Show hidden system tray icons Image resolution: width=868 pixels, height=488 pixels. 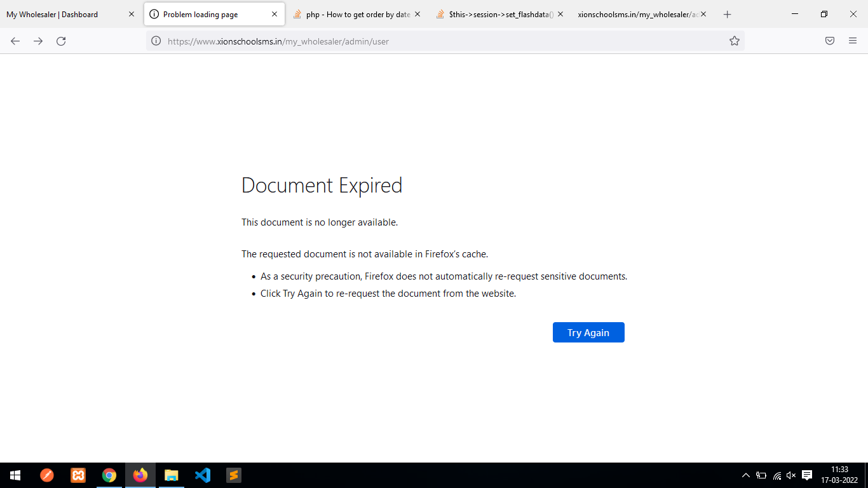(746, 475)
